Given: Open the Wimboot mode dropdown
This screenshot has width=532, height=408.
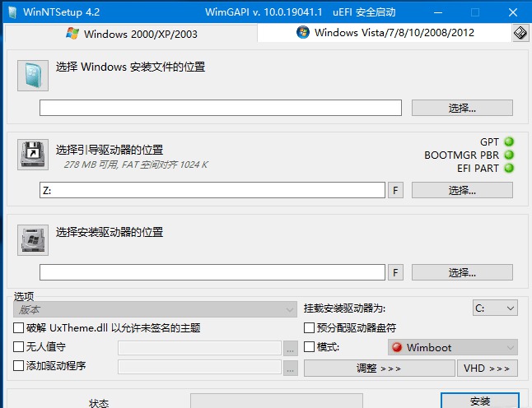Looking at the screenshot, I should click(453, 347).
